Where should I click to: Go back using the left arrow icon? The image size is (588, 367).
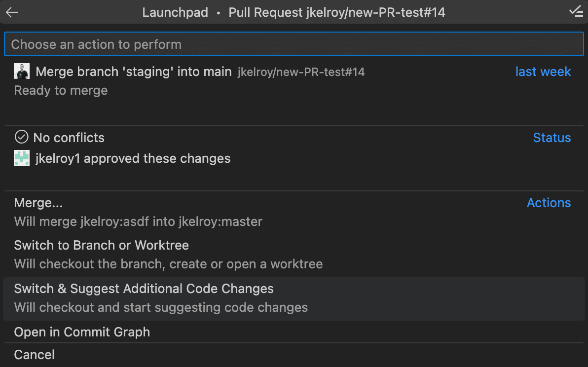(x=12, y=12)
